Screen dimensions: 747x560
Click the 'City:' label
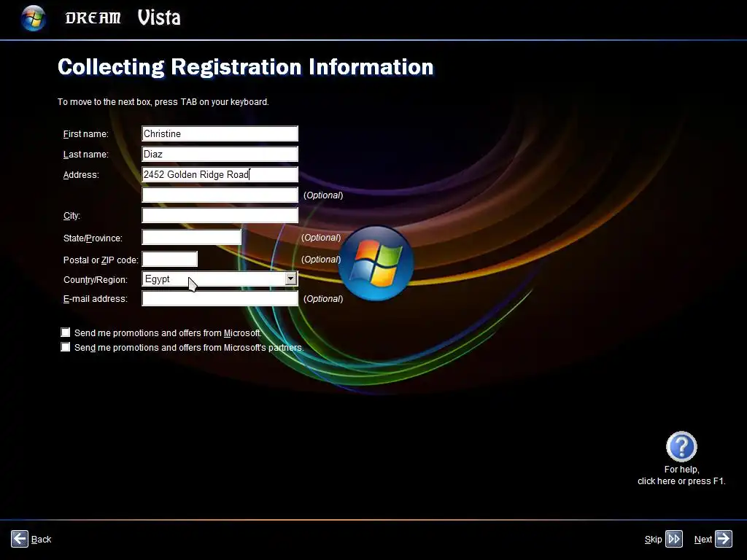[x=71, y=216]
